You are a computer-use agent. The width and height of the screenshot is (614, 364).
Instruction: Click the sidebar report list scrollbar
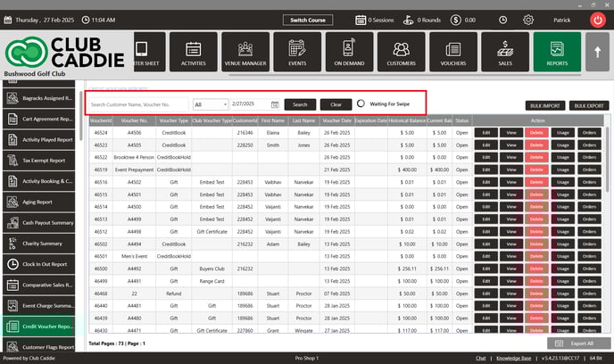click(x=80, y=115)
